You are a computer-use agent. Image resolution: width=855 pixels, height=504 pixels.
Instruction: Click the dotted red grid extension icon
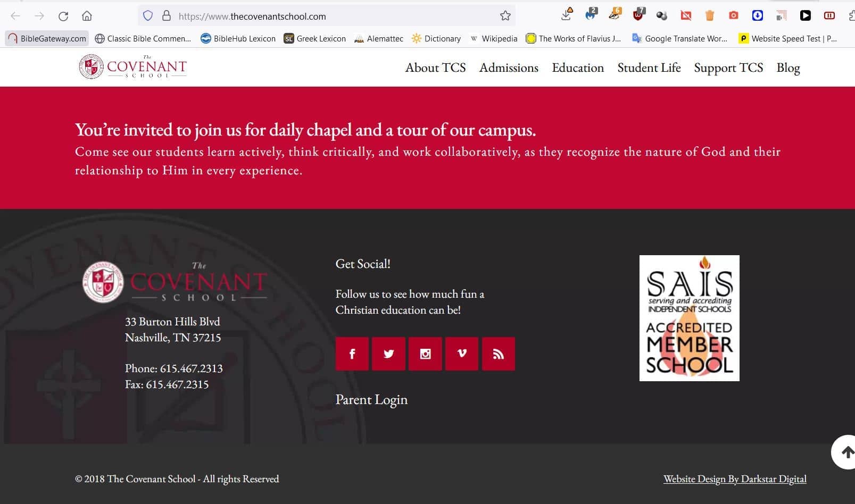coord(781,16)
